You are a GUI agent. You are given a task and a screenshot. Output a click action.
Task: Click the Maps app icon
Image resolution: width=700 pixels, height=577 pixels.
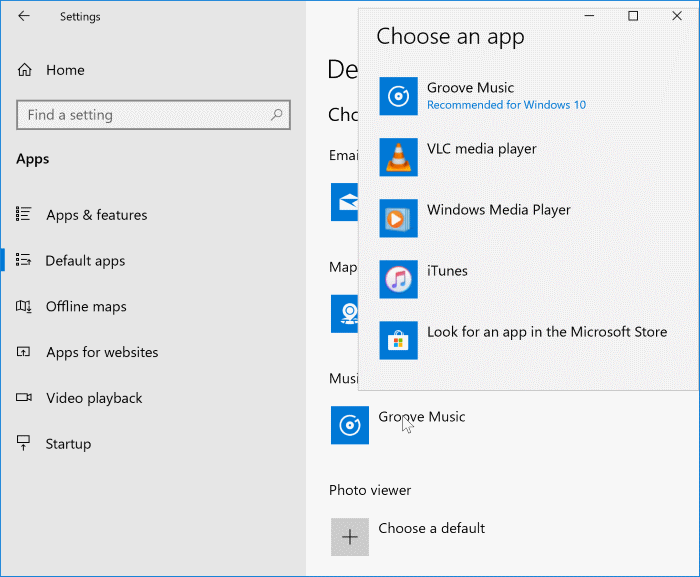345,314
